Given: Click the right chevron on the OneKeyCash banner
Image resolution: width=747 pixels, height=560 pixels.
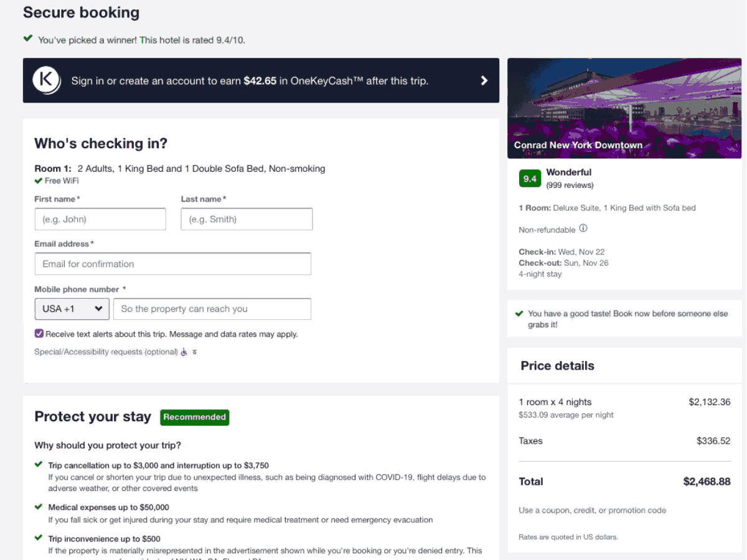Looking at the screenshot, I should point(484,80).
